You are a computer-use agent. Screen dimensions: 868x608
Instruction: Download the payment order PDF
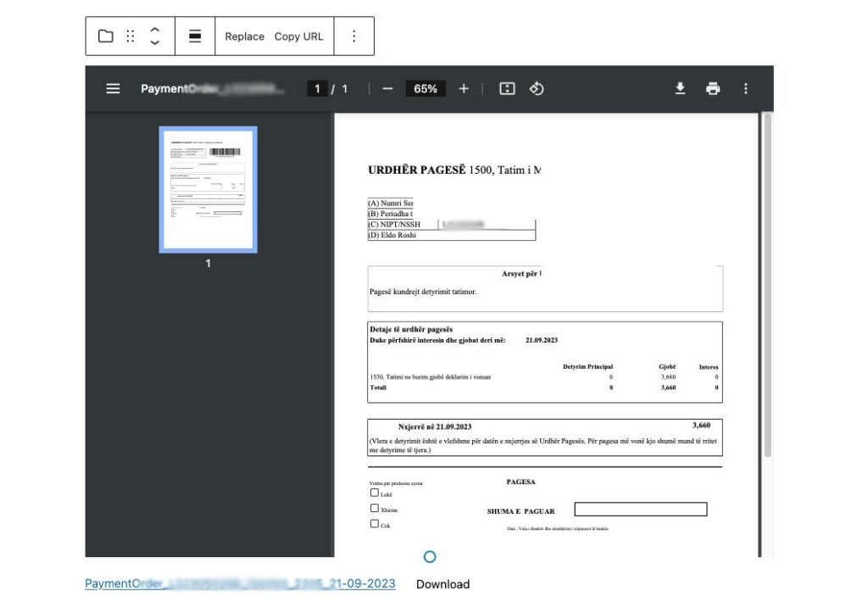680,88
